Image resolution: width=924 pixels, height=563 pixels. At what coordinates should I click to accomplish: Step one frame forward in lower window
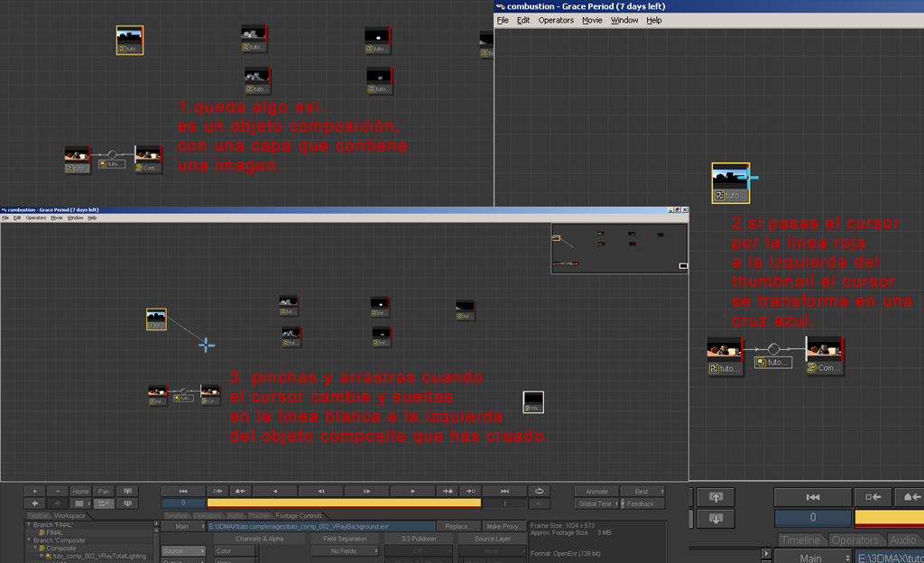point(366,491)
